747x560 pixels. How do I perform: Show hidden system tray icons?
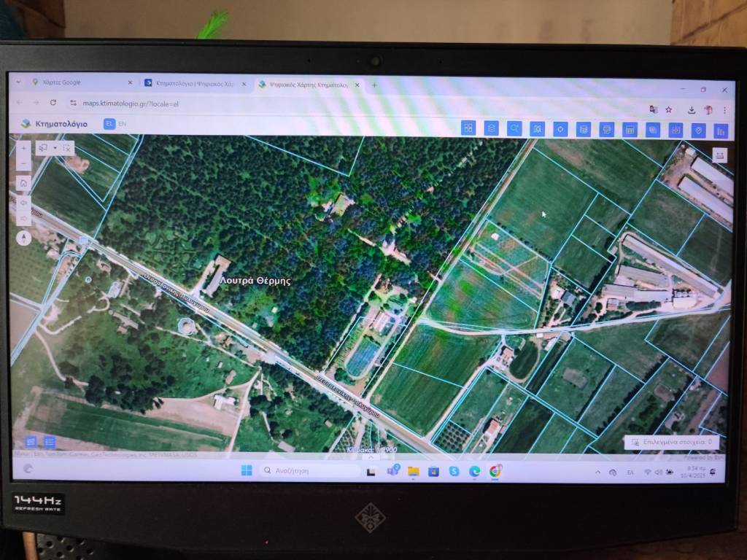(598, 472)
